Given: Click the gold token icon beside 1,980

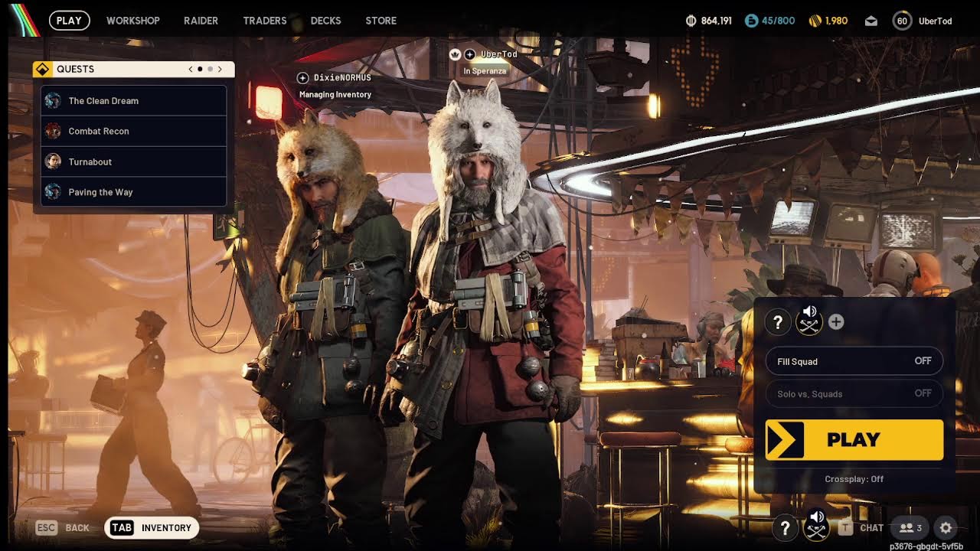Looking at the screenshot, I should (x=815, y=21).
